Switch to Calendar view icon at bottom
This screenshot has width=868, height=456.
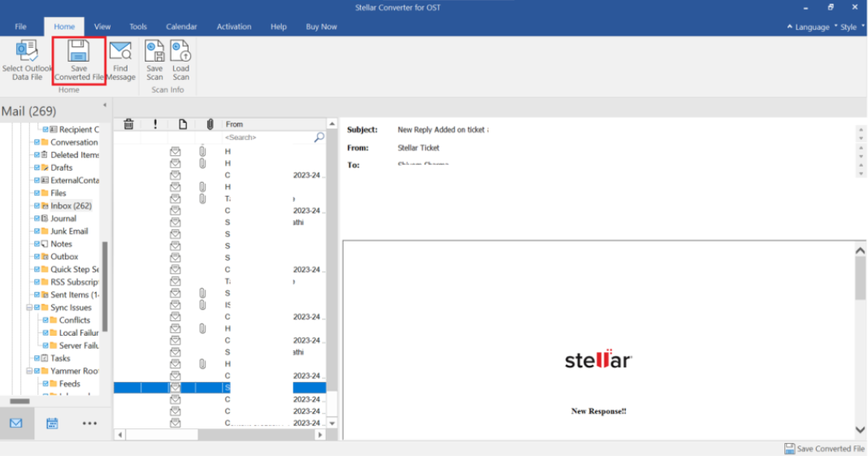click(52, 423)
